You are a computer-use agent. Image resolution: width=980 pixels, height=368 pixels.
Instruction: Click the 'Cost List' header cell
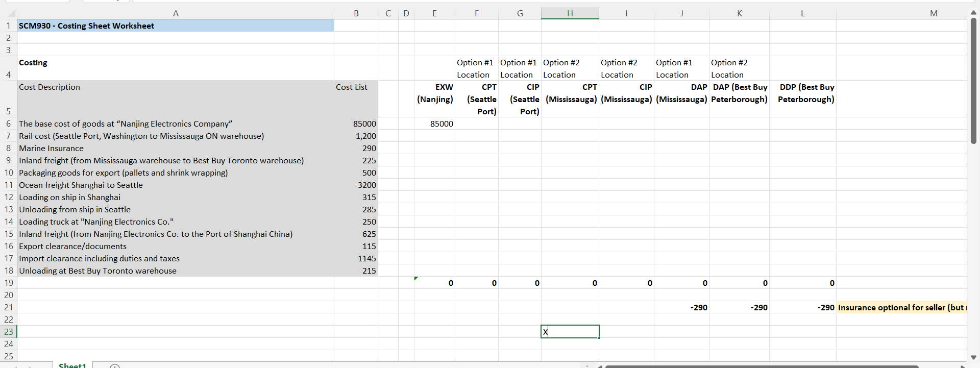click(356, 99)
